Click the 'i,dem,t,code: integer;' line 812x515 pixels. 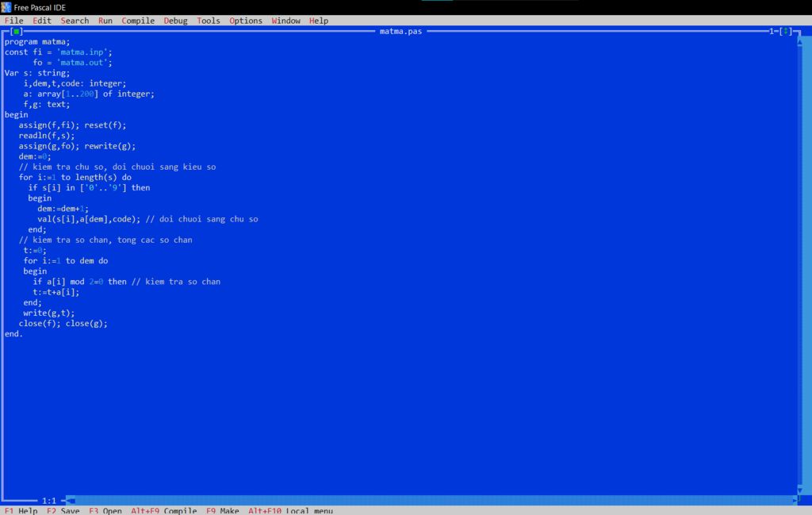(x=75, y=83)
